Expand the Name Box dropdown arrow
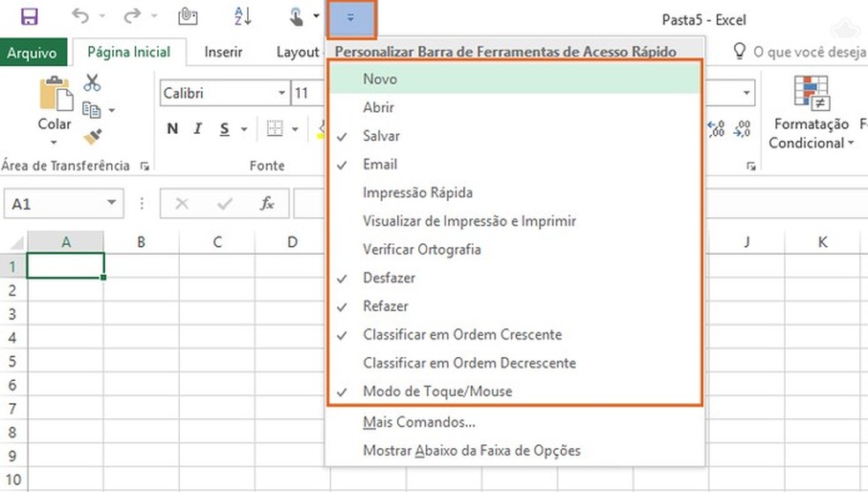The height and width of the screenshot is (492, 868). [111, 204]
